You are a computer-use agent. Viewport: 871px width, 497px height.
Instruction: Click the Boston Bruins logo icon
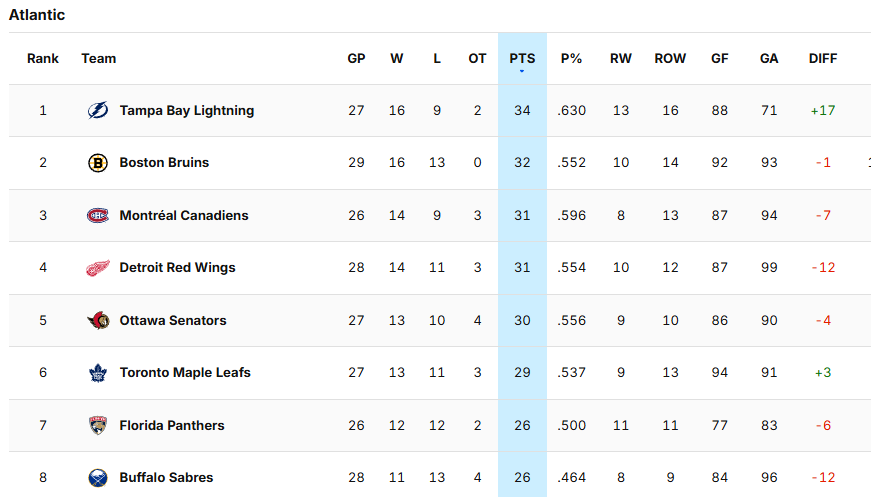pos(98,163)
